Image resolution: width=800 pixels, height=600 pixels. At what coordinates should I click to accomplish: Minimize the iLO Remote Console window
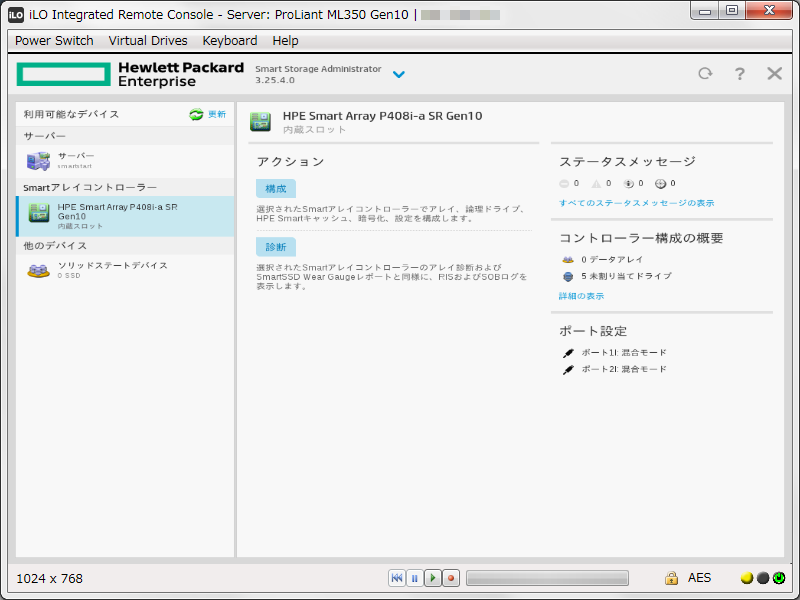705,11
